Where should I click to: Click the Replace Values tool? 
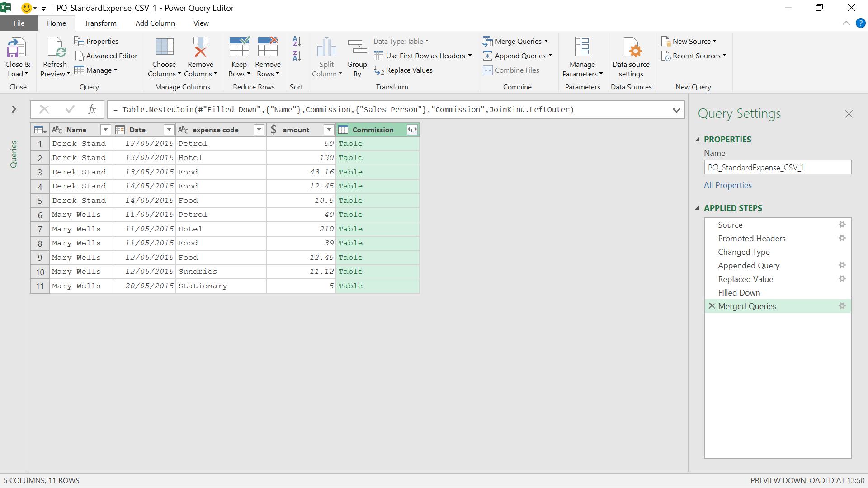[x=403, y=70]
